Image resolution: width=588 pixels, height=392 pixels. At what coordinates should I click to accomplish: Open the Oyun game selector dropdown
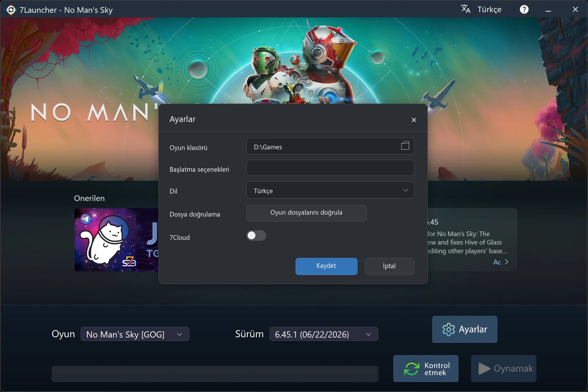click(135, 334)
